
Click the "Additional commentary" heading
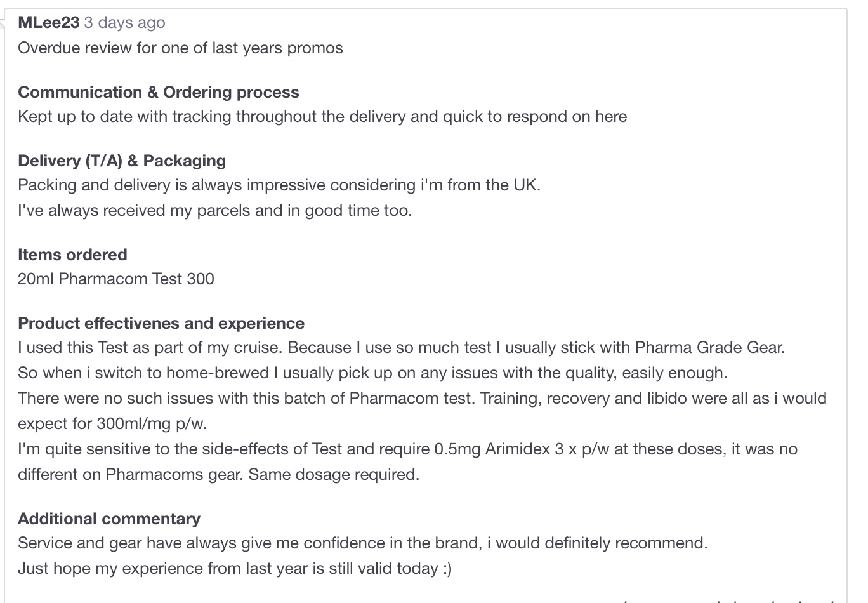pyautogui.click(x=109, y=519)
